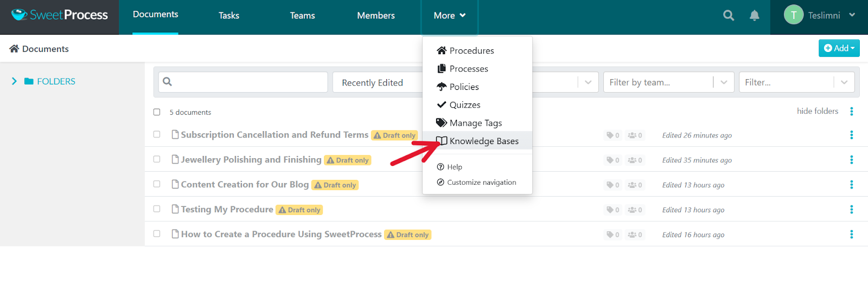The height and width of the screenshot is (286, 868).
Task: Check the Content Creation for Our Blog checkbox
Action: coord(157,184)
